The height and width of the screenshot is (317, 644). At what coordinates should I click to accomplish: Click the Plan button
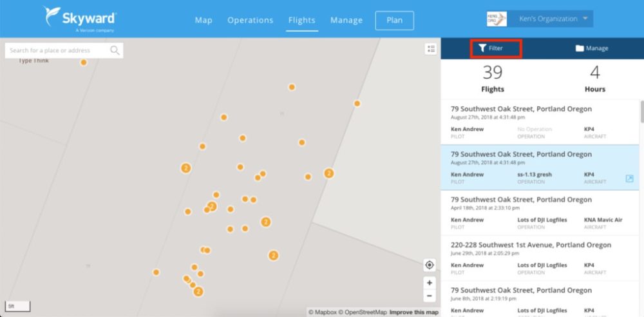pos(394,20)
